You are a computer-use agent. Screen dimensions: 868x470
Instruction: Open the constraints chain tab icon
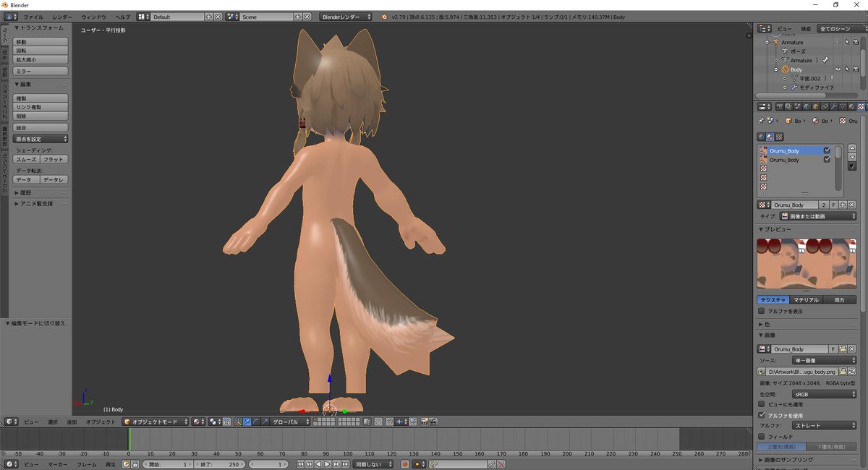pos(825,106)
